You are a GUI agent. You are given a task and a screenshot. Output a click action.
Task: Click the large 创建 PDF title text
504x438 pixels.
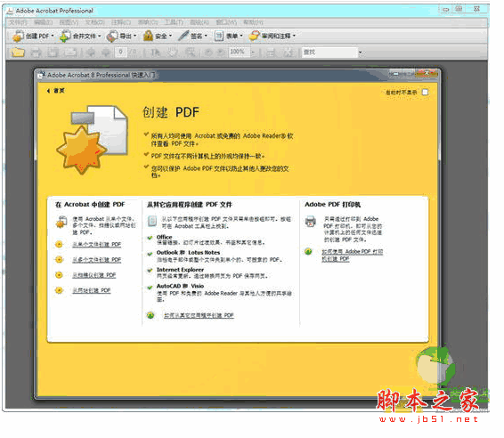click(x=171, y=112)
